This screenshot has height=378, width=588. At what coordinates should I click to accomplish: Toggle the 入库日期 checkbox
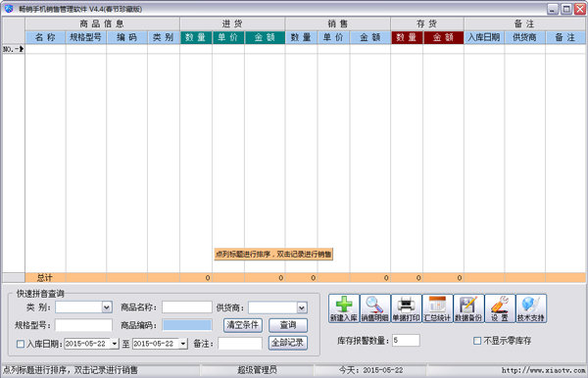[21, 344]
